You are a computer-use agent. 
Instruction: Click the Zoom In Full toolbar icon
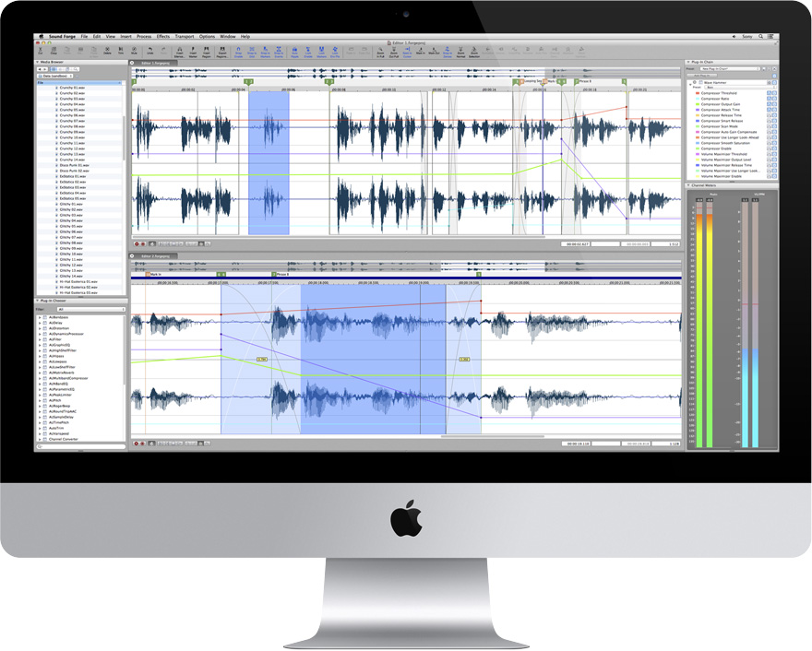(380, 52)
